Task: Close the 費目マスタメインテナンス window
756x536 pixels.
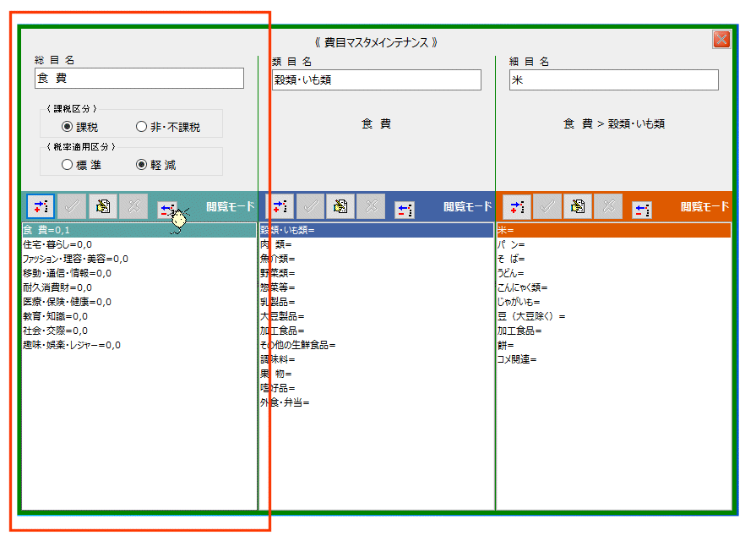Action: (x=721, y=40)
